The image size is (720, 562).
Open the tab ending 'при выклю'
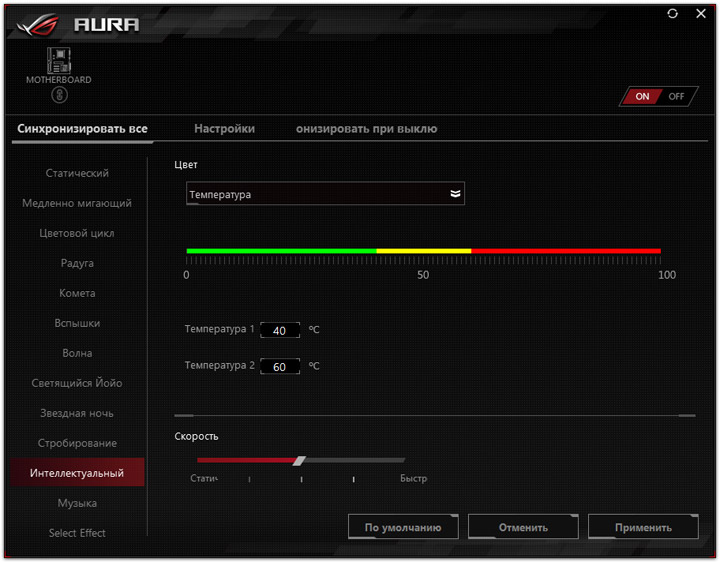click(366, 129)
